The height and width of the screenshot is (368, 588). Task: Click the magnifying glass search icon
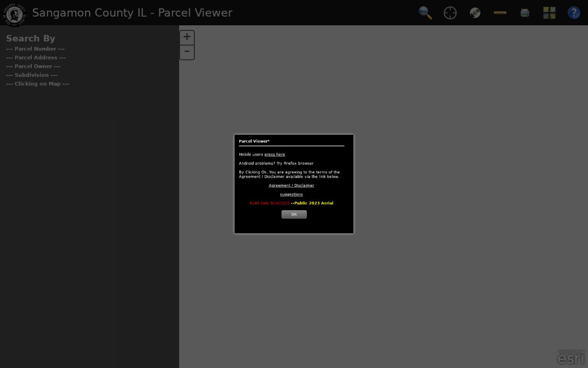425,13
